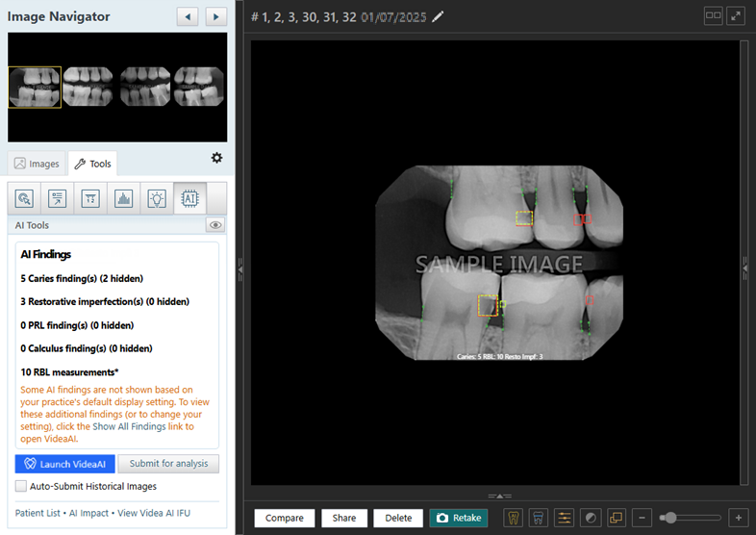Select the second bitewing thumbnail

88,87
